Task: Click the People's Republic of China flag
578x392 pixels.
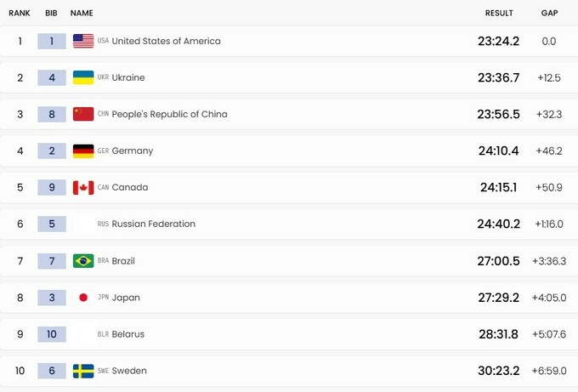Action: coord(83,114)
